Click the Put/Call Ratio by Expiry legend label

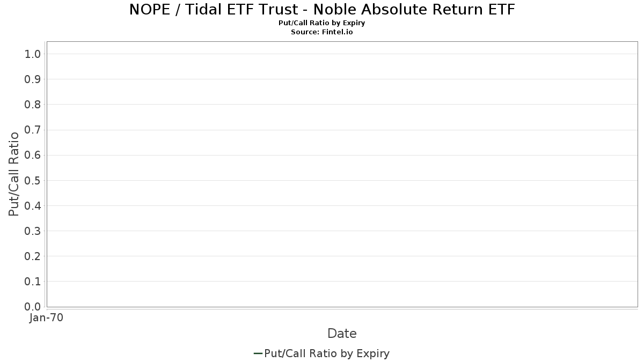point(327,353)
